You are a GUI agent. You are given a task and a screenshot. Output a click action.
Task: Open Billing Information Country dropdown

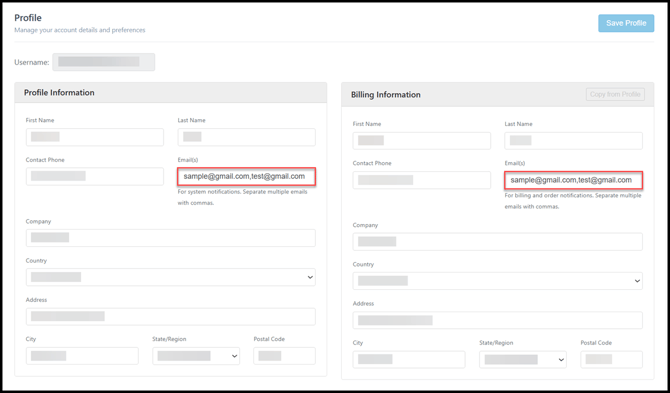point(498,281)
